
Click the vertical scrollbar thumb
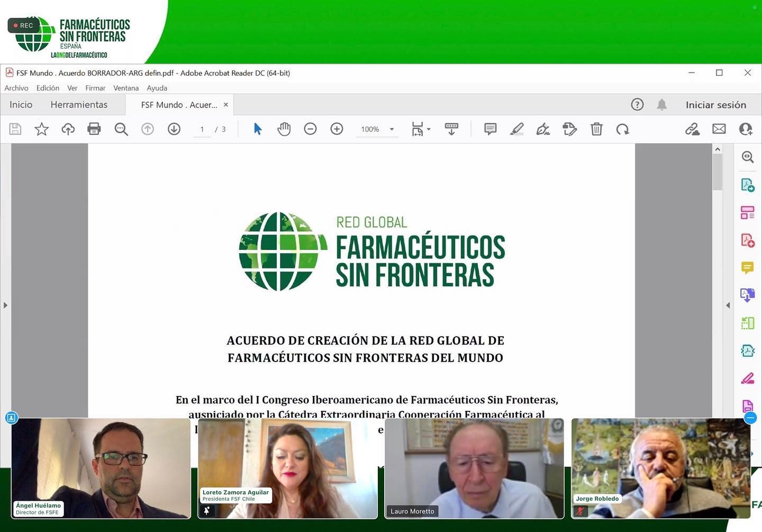[718, 172]
